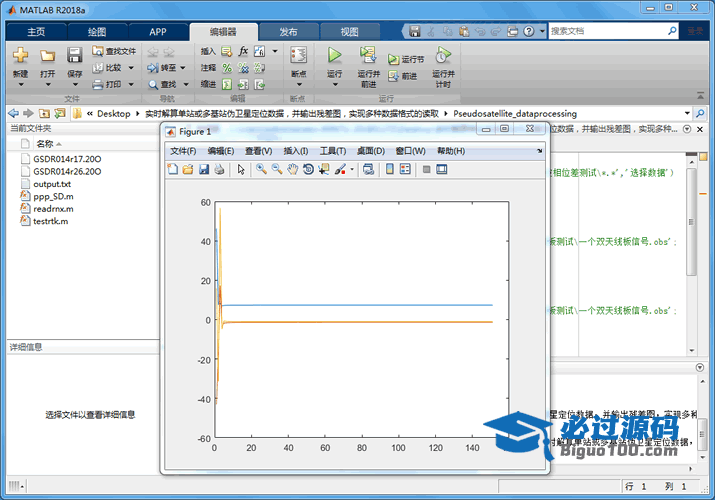Toggle the Zoom In tool in Figure 1
The width and height of the screenshot is (715, 500).
click(x=261, y=170)
